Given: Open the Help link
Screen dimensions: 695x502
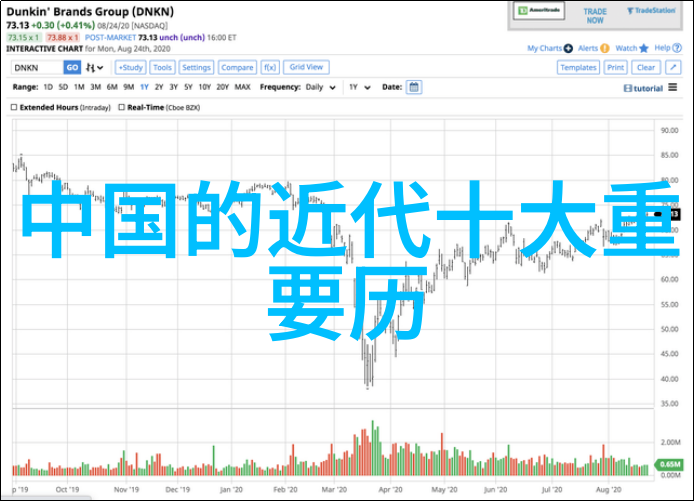Looking at the screenshot, I should click(662, 48).
